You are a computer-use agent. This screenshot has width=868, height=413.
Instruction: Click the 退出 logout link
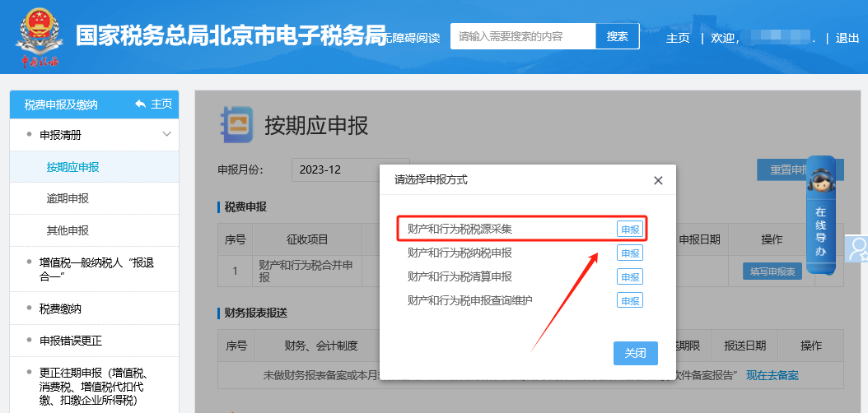coord(847,38)
